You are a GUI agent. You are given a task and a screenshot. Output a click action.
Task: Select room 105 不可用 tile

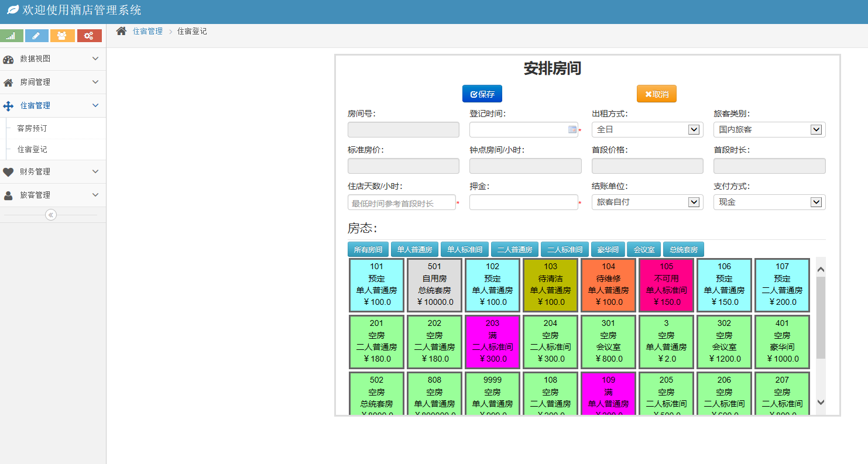coord(666,285)
